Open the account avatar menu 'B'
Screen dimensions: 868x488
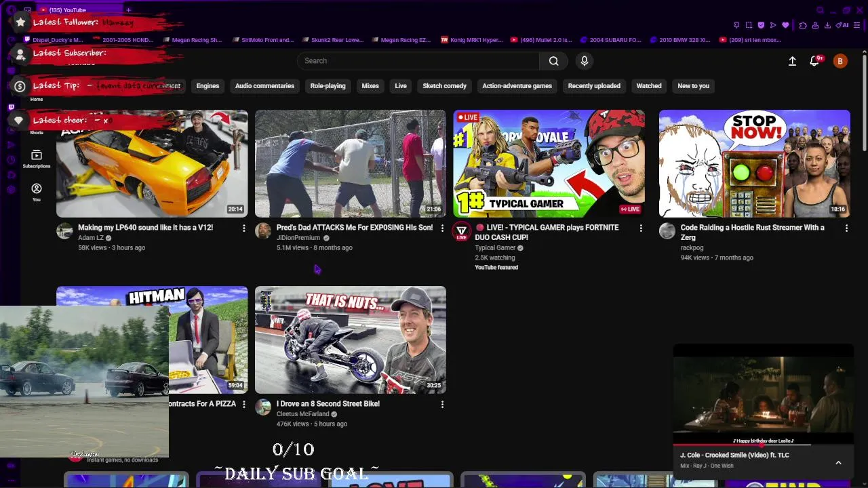click(840, 61)
